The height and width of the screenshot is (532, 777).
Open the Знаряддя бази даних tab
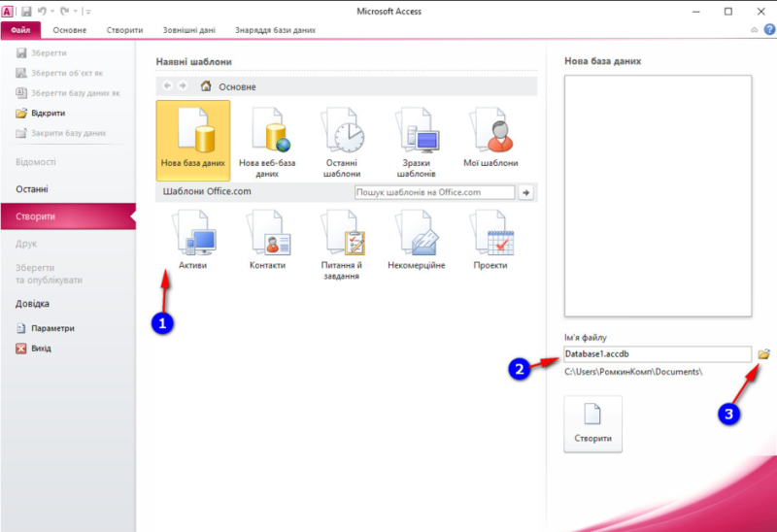[276, 30]
